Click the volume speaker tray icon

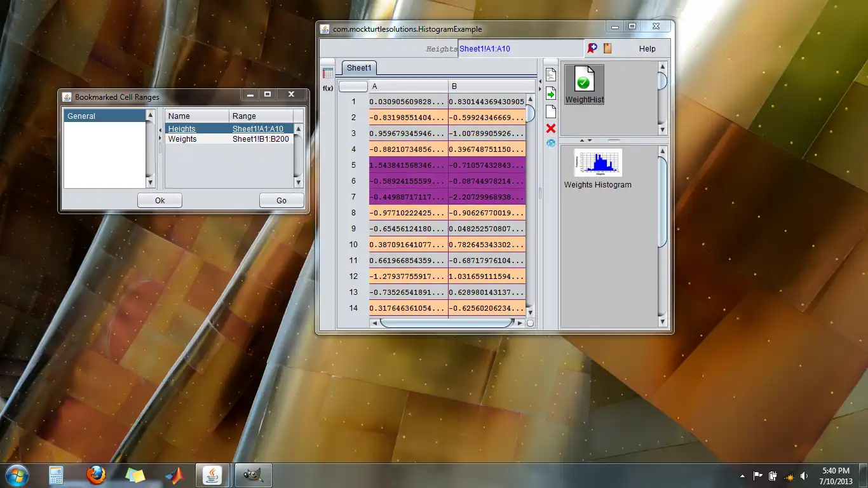click(804, 476)
